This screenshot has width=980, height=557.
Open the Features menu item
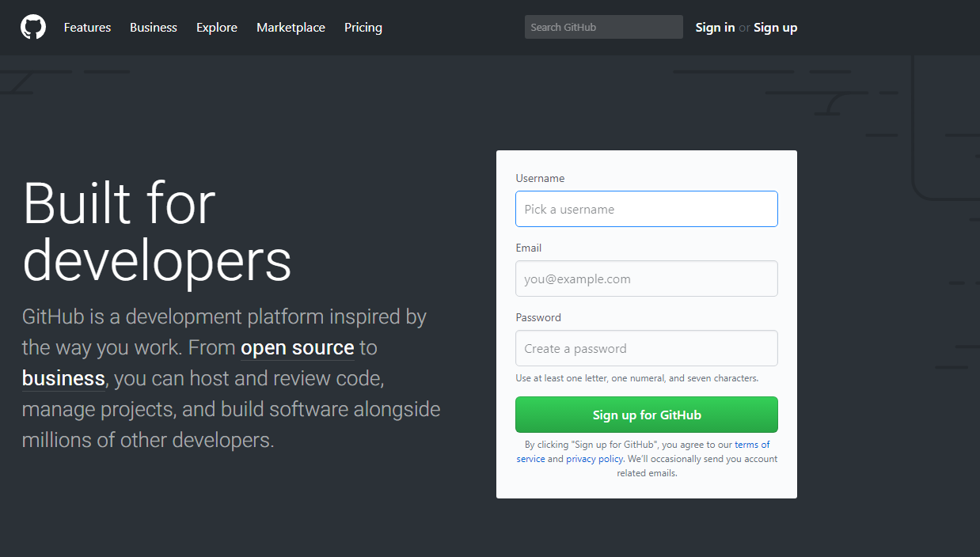tap(87, 28)
